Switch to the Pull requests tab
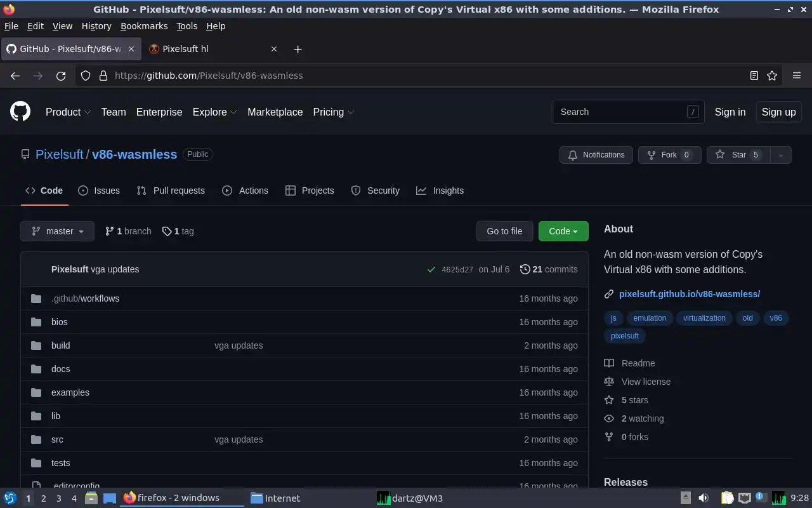The width and height of the screenshot is (812, 508). coord(171,190)
